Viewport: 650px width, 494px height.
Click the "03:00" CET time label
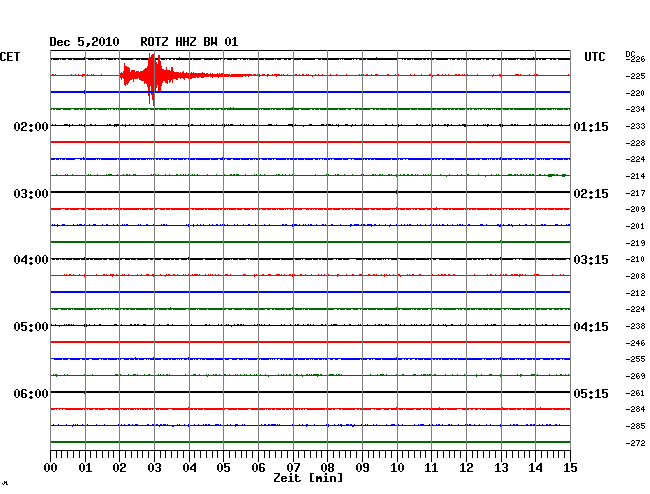click(x=31, y=194)
